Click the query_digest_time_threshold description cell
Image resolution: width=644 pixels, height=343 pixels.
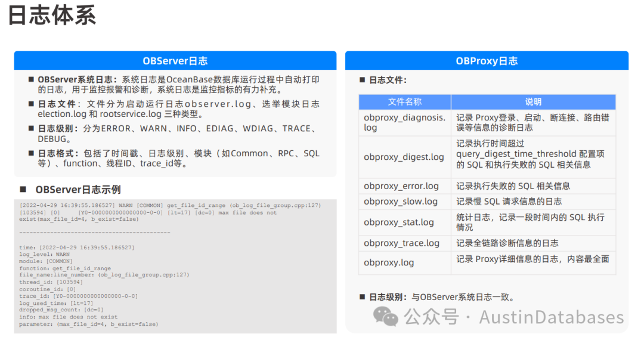[x=533, y=157]
